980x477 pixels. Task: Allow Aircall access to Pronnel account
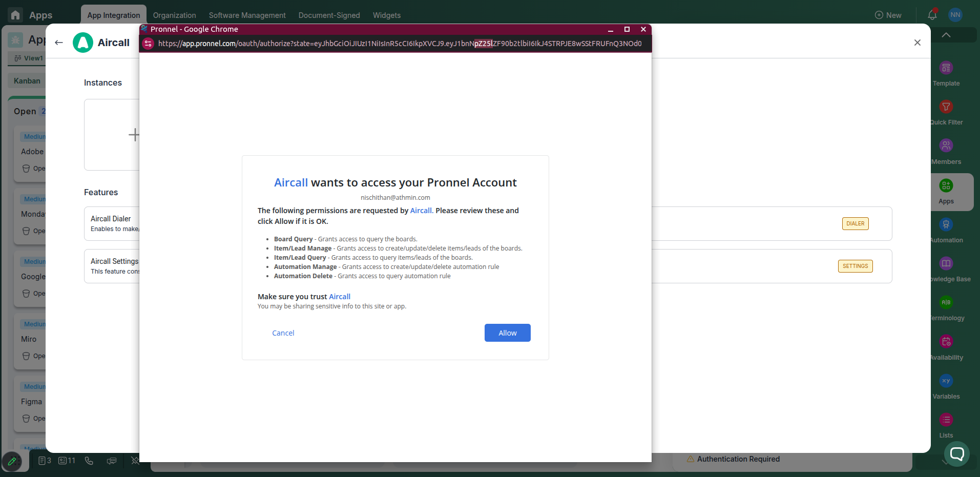tap(507, 333)
